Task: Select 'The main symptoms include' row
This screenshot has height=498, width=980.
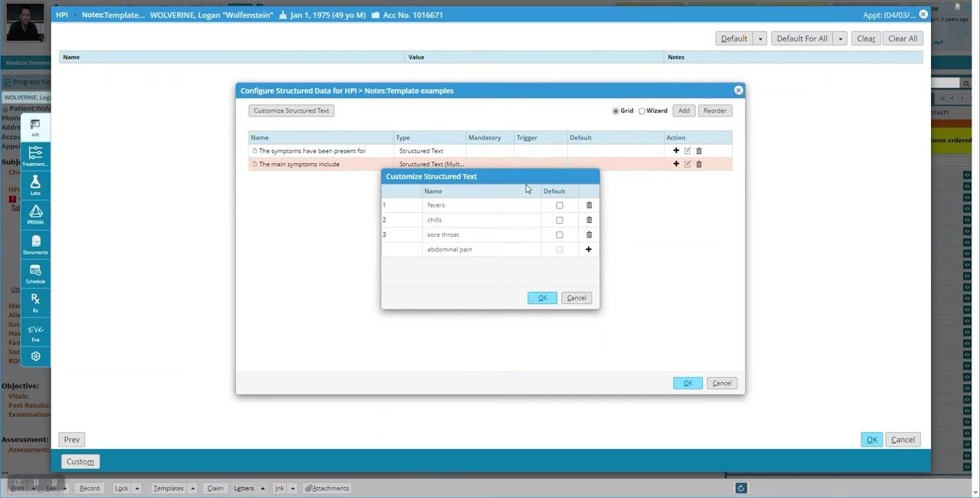Action: pos(490,164)
